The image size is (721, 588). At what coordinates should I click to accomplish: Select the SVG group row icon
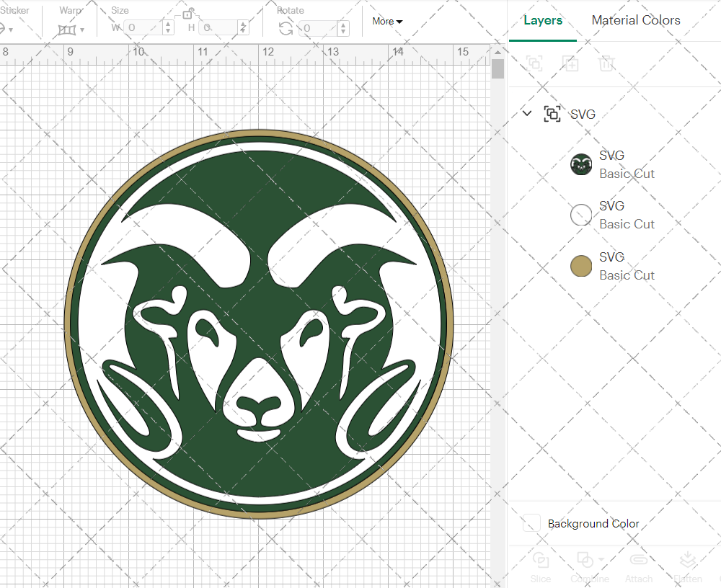[x=552, y=114]
